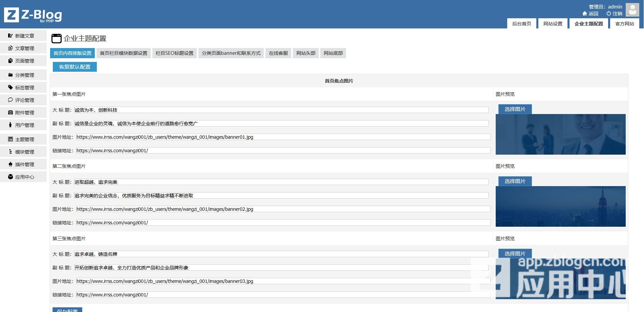Screen dimensions: 644x312
Task: Switch to 首页栏目模块数据设置 tab
Action: pyautogui.click(x=124, y=53)
